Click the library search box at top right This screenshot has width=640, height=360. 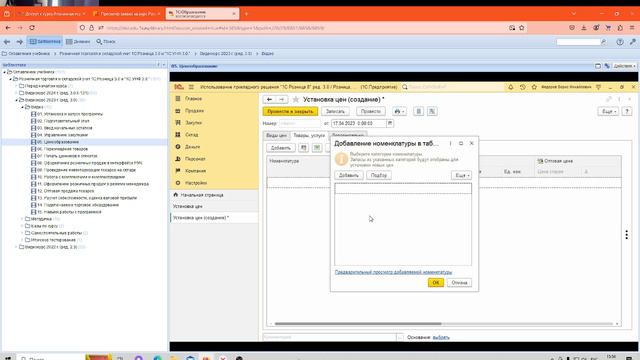[x=578, y=42]
